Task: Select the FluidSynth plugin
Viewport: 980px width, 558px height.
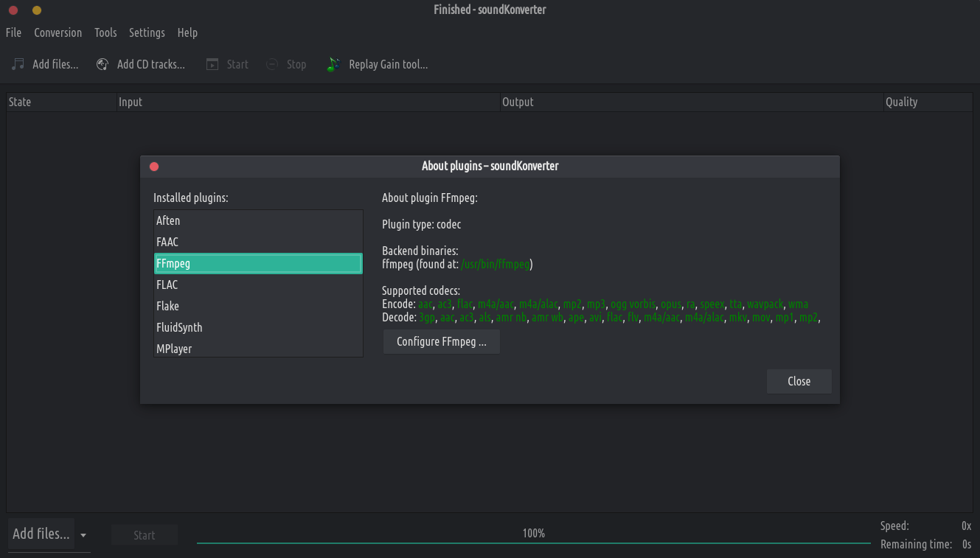Action: coord(258,327)
